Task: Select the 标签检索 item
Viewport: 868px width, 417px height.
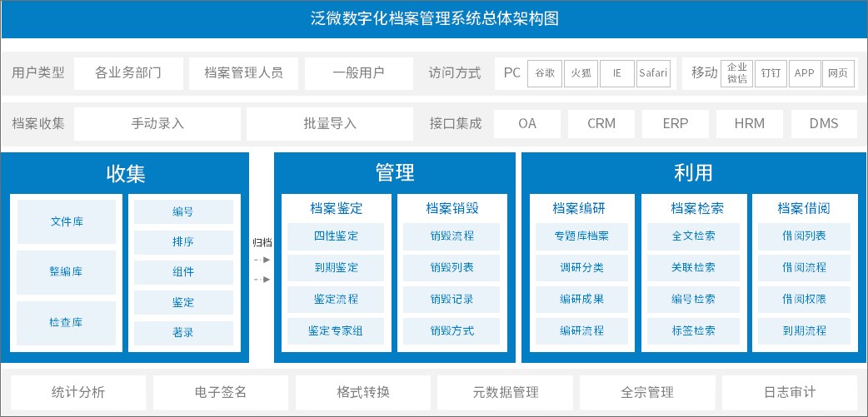Action: (x=694, y=331)
